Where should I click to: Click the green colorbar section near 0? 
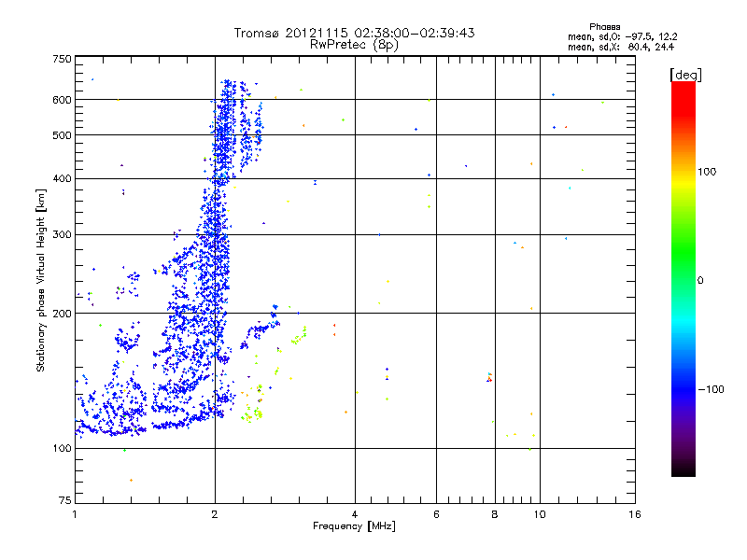pyautogui.click(x=684, y=273)
